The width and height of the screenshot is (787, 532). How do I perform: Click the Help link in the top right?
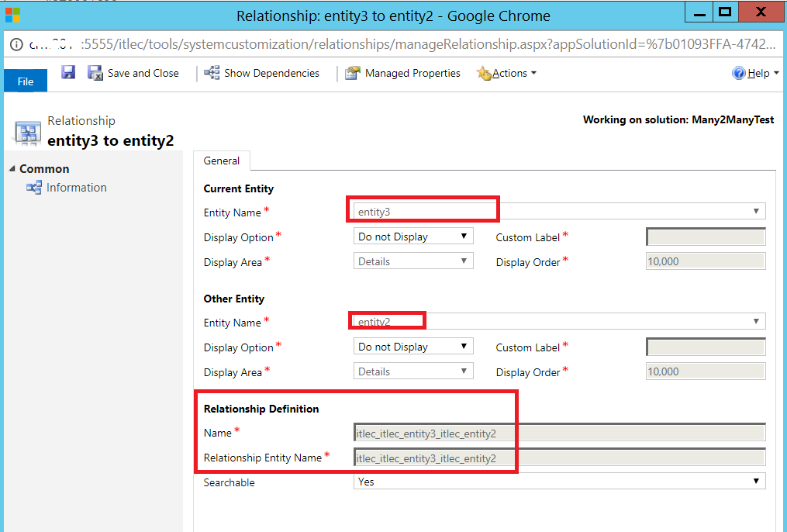click(756, 72)
